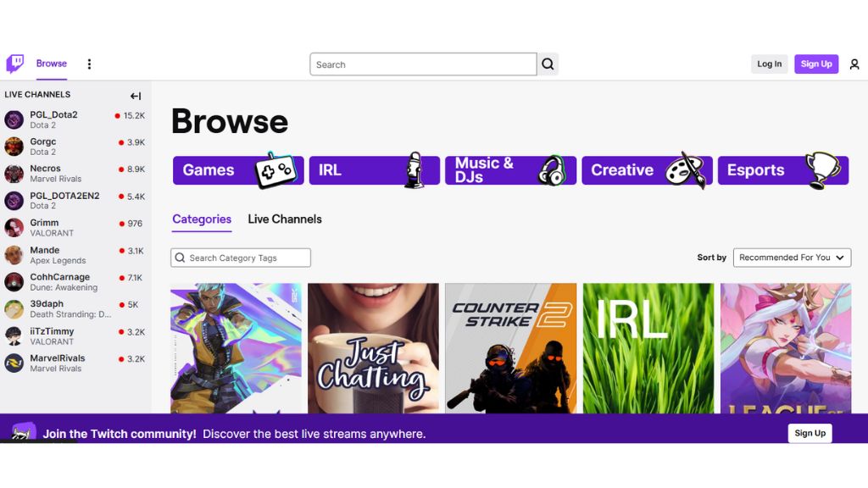Image resolution: width=868 pixels, height=488 pixels.
Task: Open the 39daph channel name
Action: (x=47, y=304)
